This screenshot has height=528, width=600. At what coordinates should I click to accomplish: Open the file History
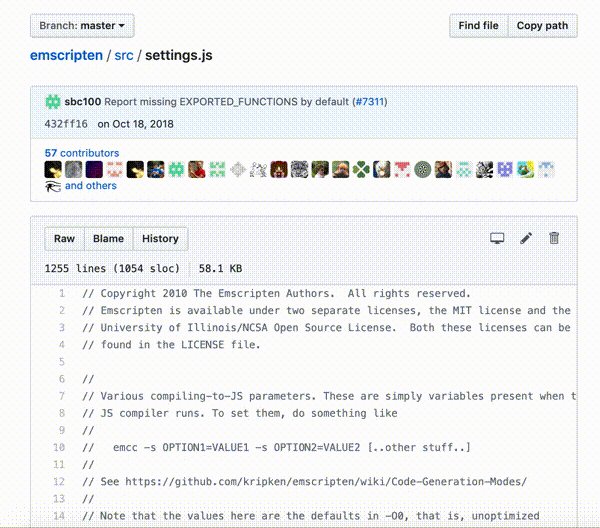tap(160, 239)
